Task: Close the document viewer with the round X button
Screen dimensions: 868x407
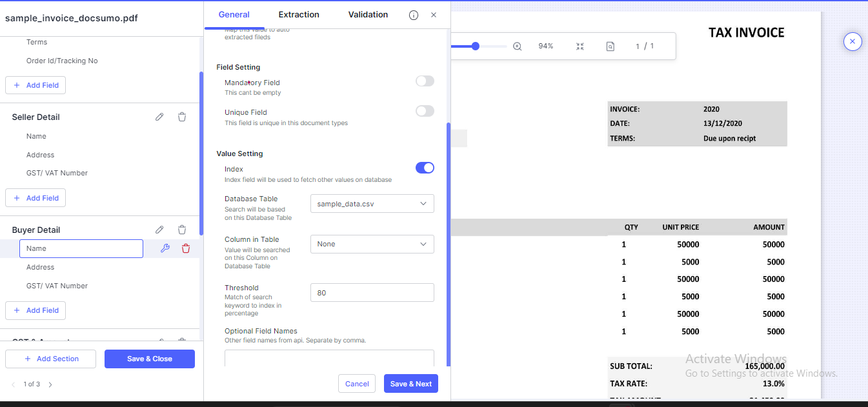Action: [853, 41]
